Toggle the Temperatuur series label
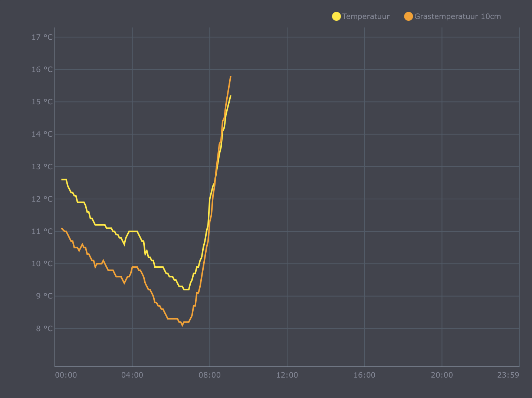The height and width of the screenshot is (398, 532). [366, 16]
